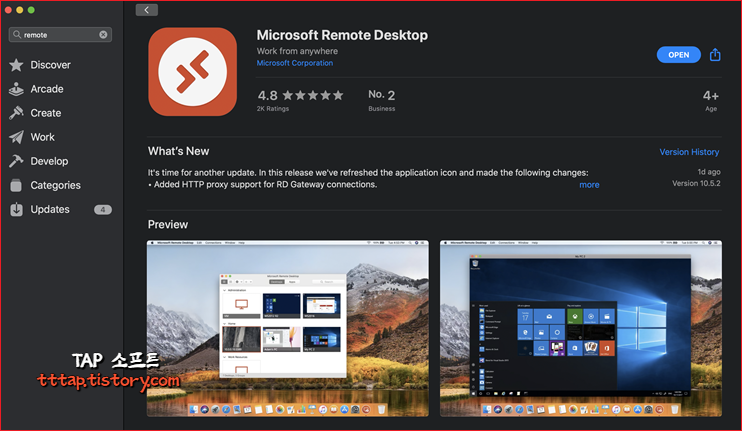Viewport: 742px width, 431px height.
Task: Share the app with share icon
Action: [715, 55]
